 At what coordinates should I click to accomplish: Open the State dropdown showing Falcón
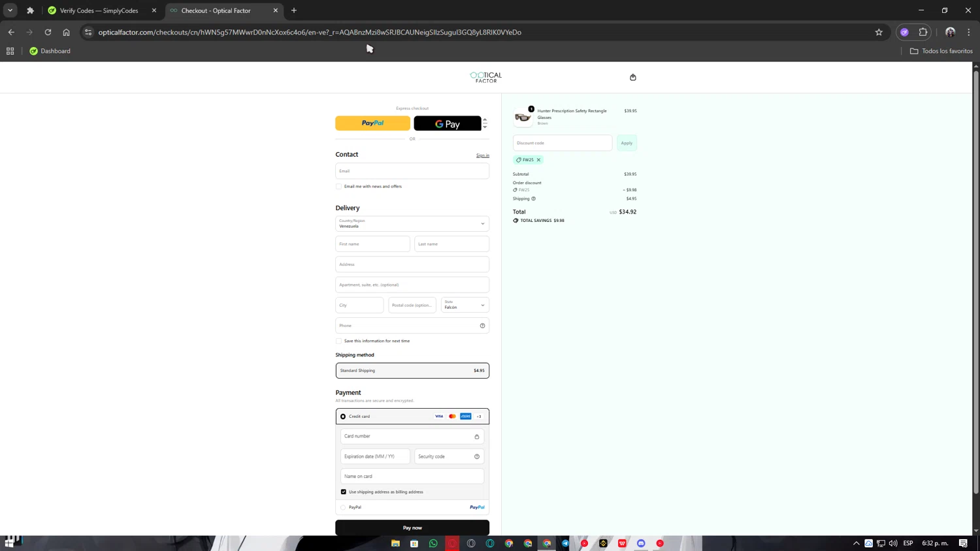tap(465, 305)
